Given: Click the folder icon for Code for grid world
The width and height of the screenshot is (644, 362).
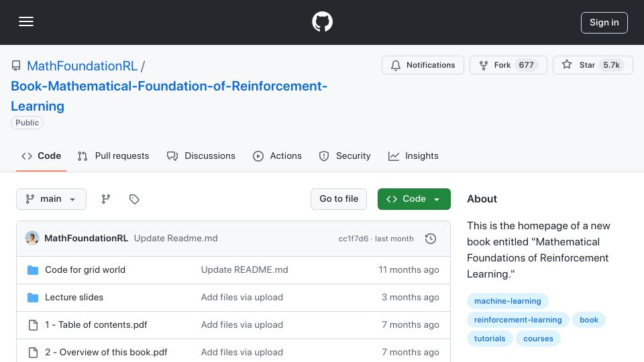Looking at the screenshot, I should click(33, 270).
